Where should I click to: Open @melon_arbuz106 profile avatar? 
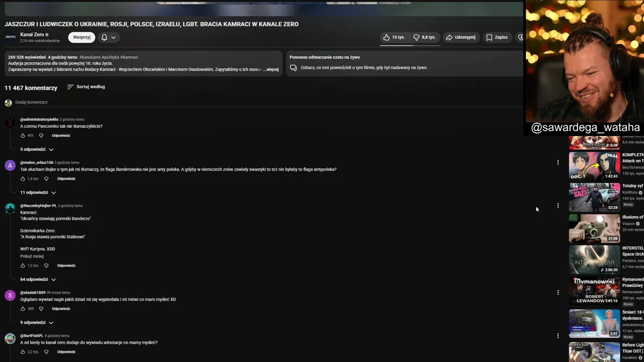click(10, 166)
